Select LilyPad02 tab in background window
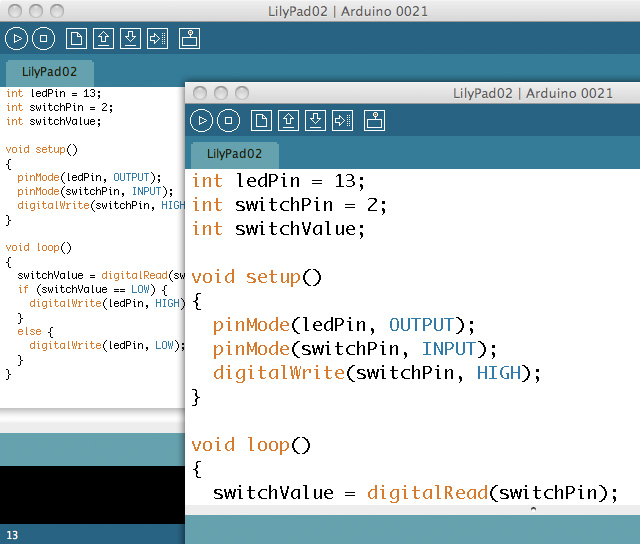 pos(49,72)
